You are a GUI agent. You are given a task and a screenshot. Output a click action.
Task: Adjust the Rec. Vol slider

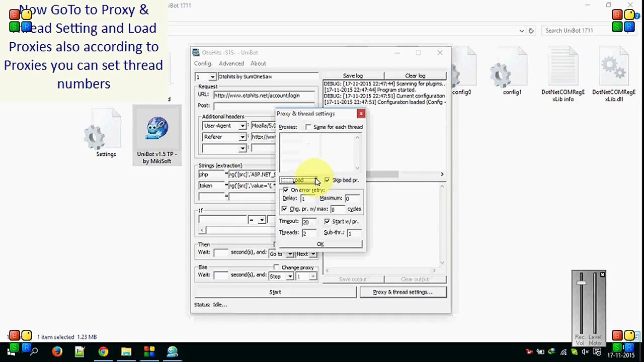(581, 283)
